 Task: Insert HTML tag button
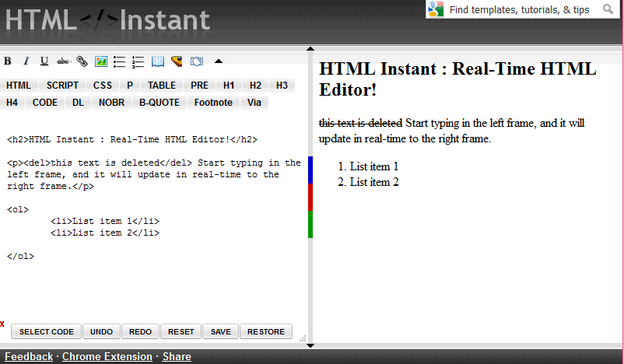click(19, 86)
